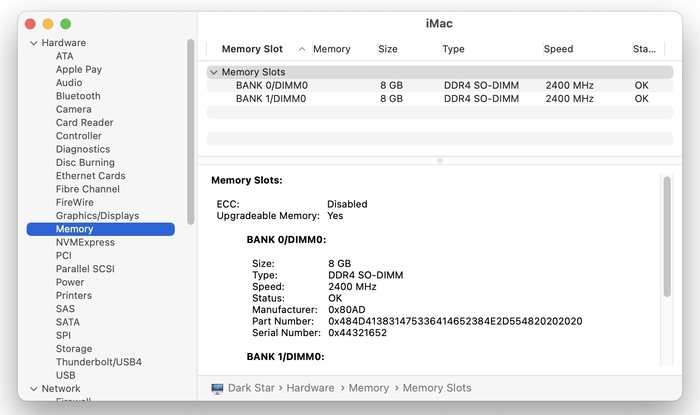Select Disc Burning in the sidebar

pyautogui.click(x=85, y=162)
